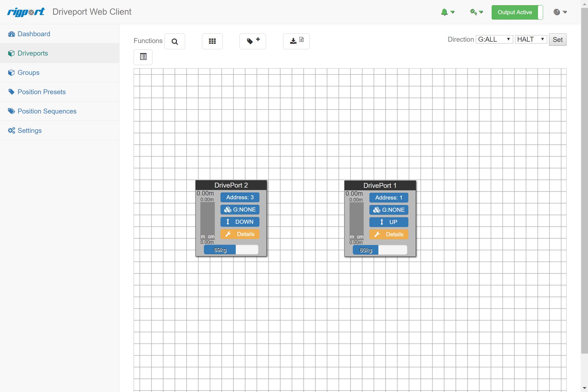Expand the G:ALL group dropdown
The image size is (588, 392).
494,39
